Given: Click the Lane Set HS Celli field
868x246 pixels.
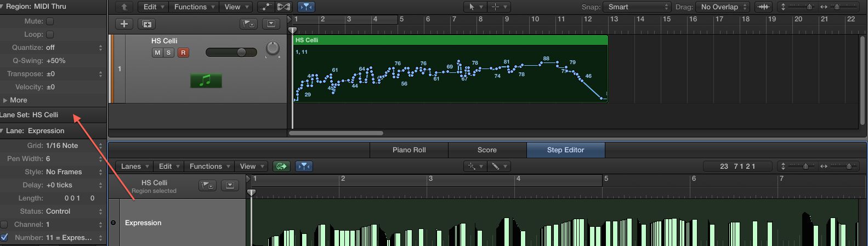Looking at the screenshot, I should [53, 115].
